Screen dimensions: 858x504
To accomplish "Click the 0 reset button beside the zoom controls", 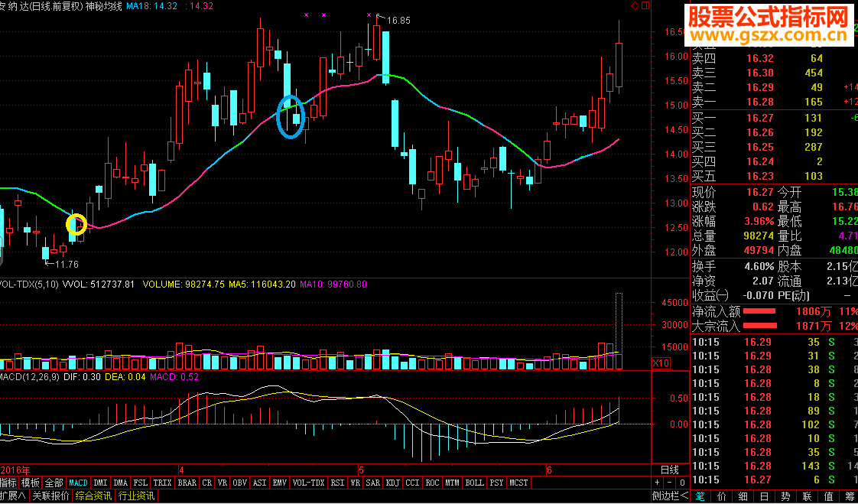I will point(682,483).
